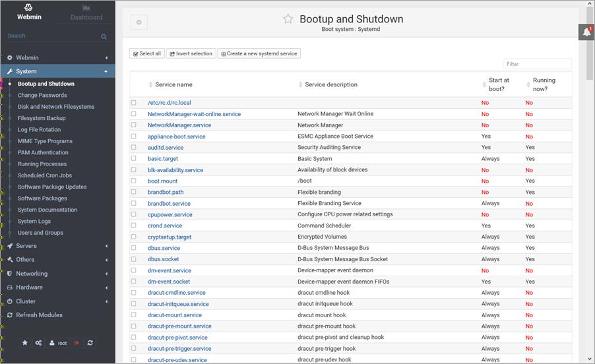Open dracut-pre-pivot.service link
Viewport: 595px width, 364px height.
click(x=177, y=338)
